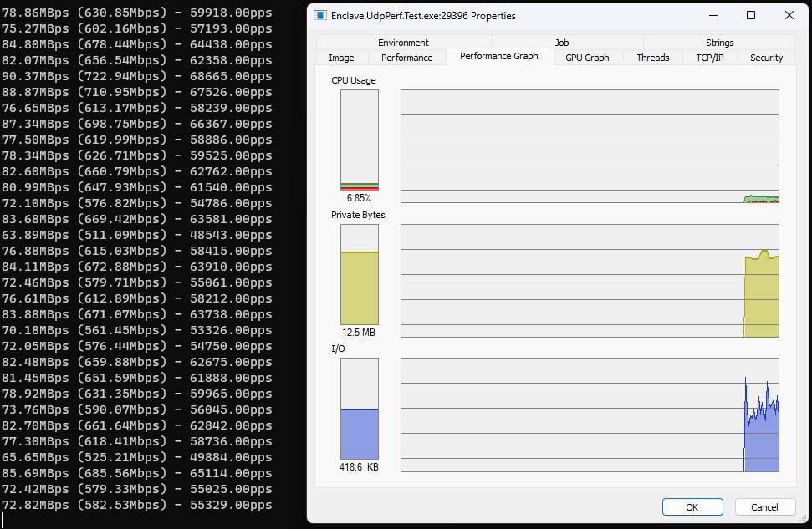This screenshot has height=529, width=812.
Task: Click the 418.6 KB I/O value
Action: pos(359,467)
